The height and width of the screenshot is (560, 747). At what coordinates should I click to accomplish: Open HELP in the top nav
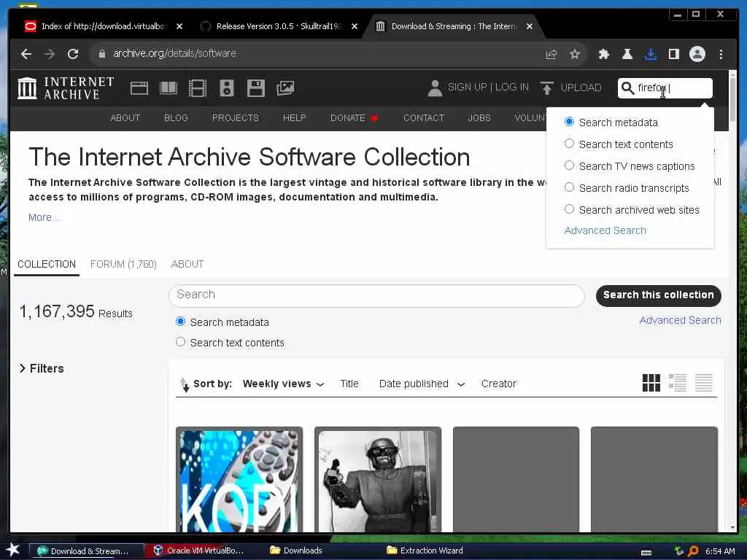point(295,118)
